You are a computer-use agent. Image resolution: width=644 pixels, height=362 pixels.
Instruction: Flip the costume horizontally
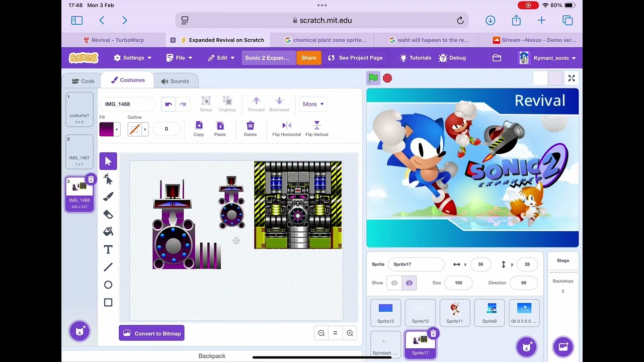click(x=287, y=129)
